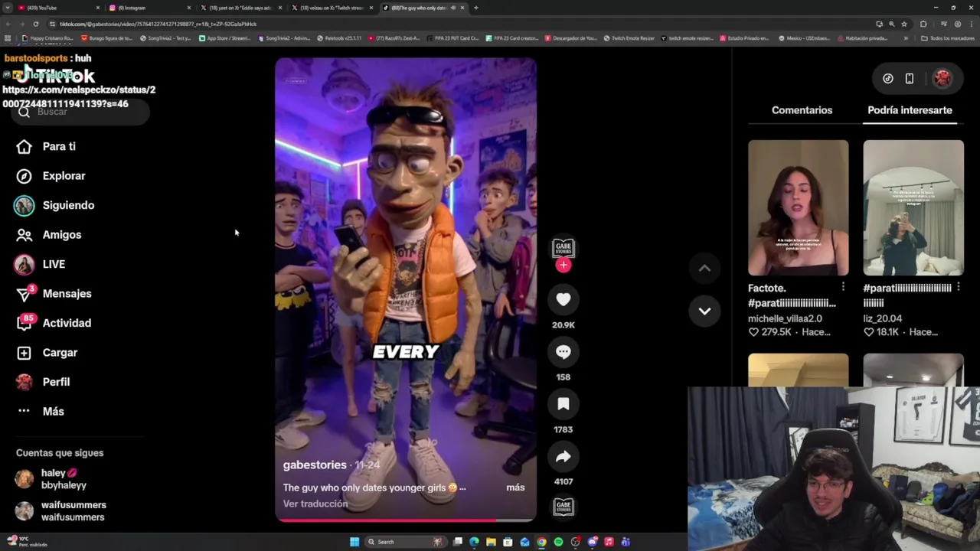Open the sound disc icon below share
Screen dimensions: 980x551
tap(563, 507)
